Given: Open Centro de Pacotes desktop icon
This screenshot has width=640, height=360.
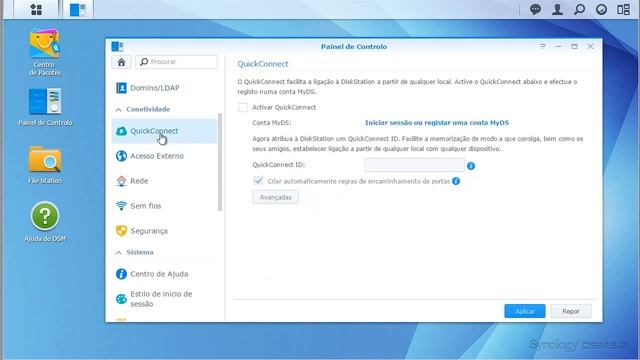Looking at the screenshot, I should [x=45, y=51].
